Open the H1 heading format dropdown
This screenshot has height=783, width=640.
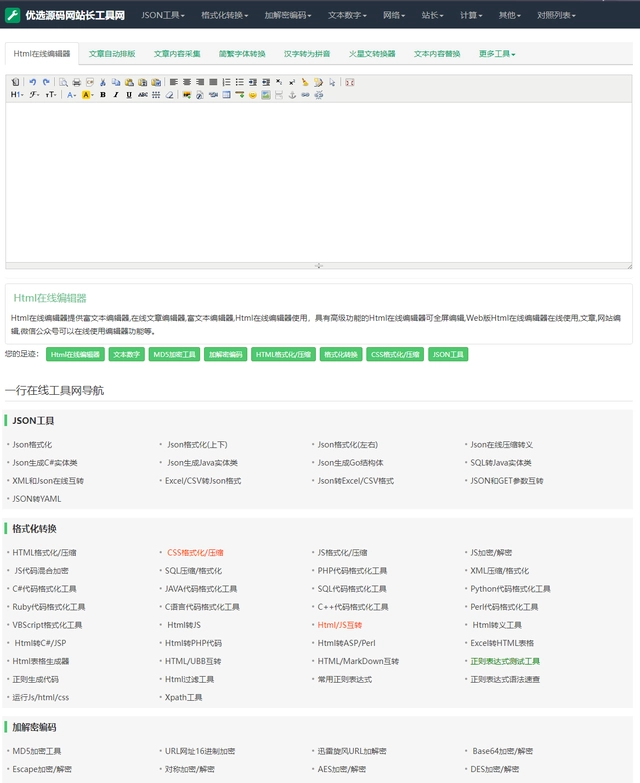[x=17, y=95]
